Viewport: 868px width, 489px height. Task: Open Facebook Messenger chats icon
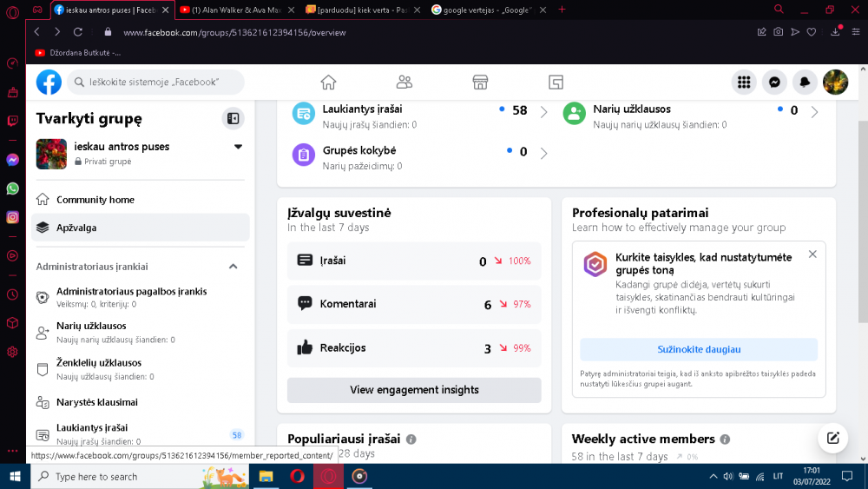click(x=774, y=82)
